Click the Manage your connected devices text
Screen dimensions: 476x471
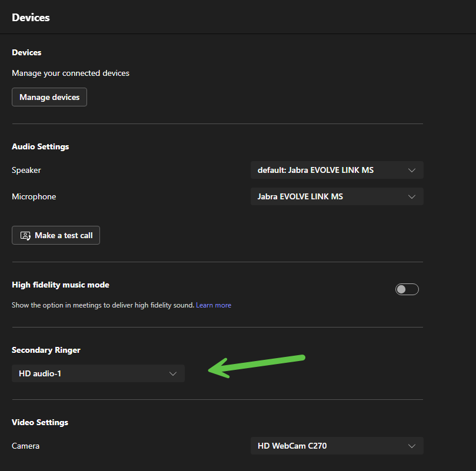coord(71,73)
